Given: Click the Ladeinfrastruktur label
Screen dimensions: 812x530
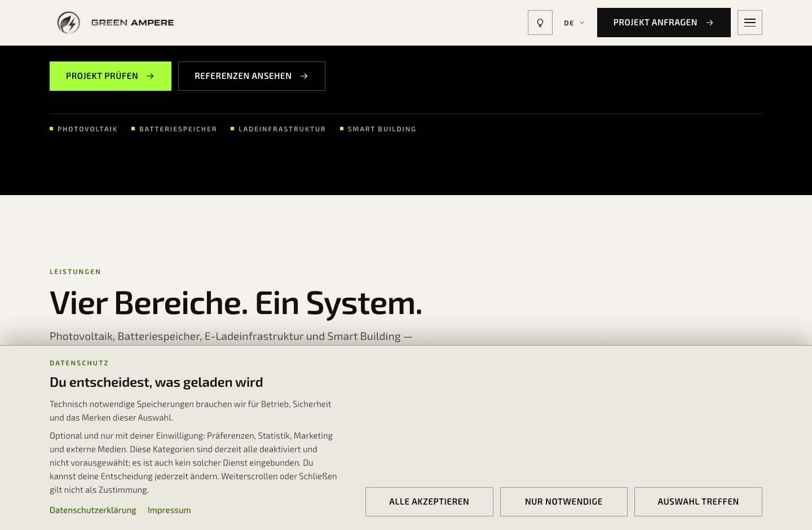Looking at the screenshot, I should click(282, 129).
